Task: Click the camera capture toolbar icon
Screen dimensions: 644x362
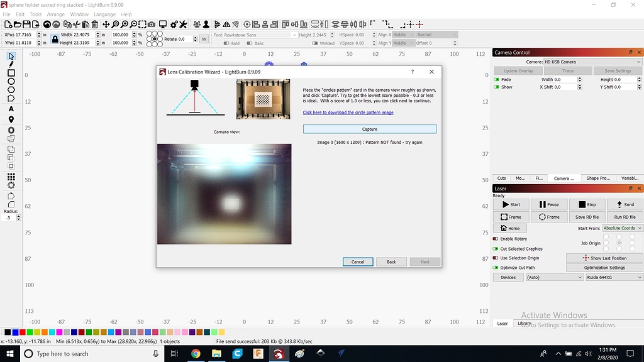Action: pos(151,24)
